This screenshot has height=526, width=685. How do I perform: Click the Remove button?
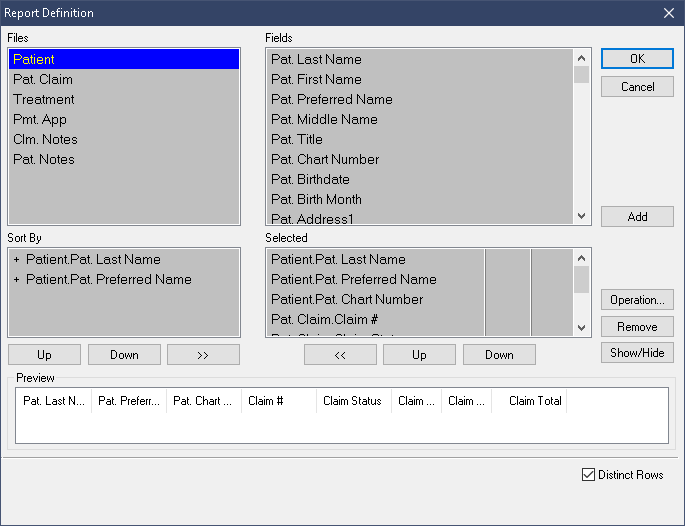[637, 327]
